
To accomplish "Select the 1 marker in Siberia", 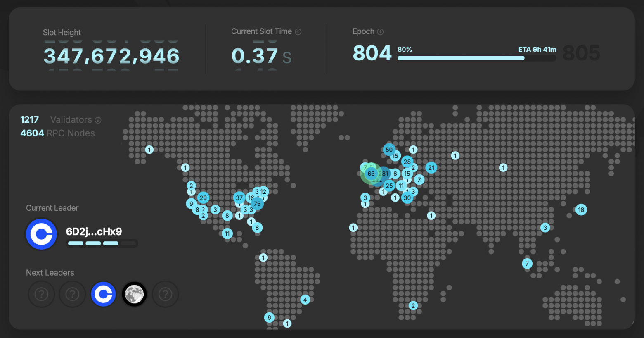I will coord(503,167).
